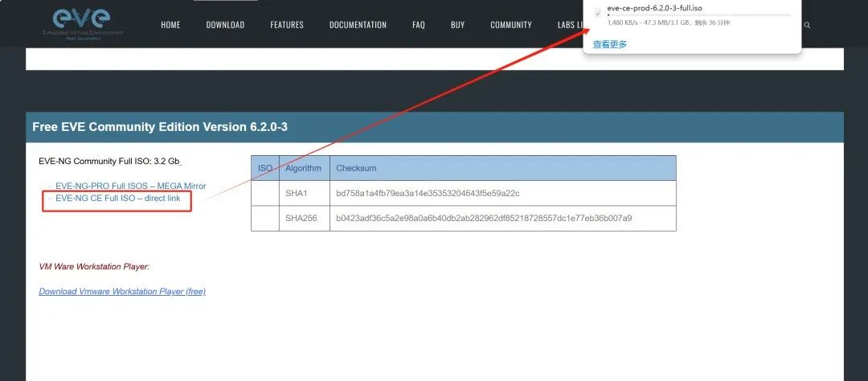The image size is (868, 381).
Task: Open the FEATURES menu item
Action: (x=287, y=25)
